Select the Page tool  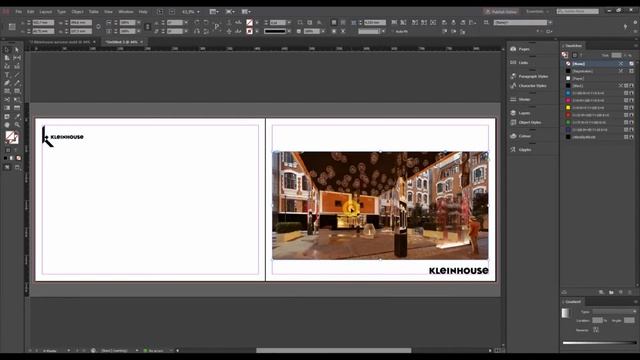click(7, 58)
